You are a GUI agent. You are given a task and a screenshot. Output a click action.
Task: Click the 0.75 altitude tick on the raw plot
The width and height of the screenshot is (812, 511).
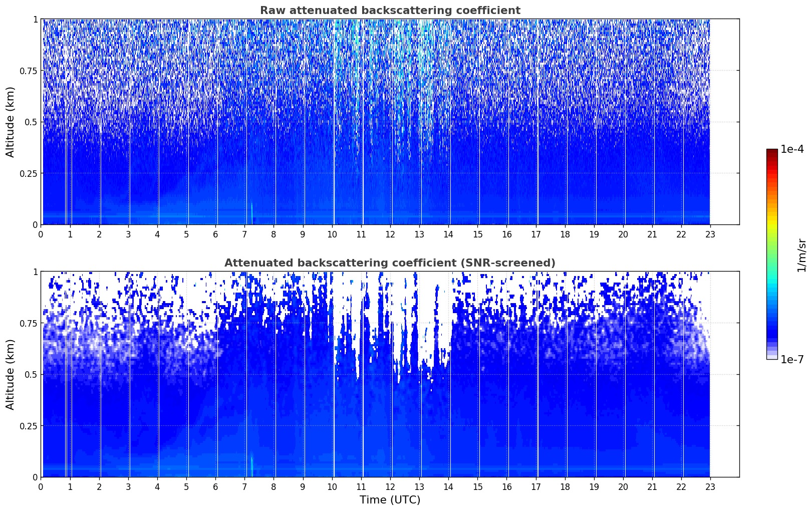29,71
